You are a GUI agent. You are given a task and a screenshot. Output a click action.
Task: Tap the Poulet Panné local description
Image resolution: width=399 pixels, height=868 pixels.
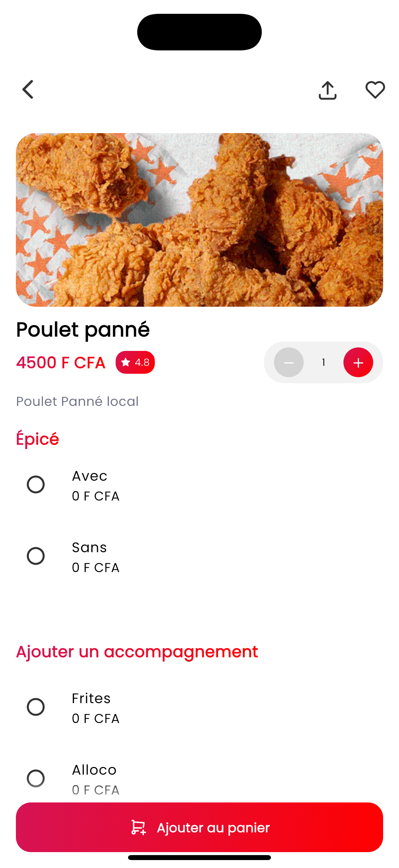pyautogui.click(x=77, y=401)
